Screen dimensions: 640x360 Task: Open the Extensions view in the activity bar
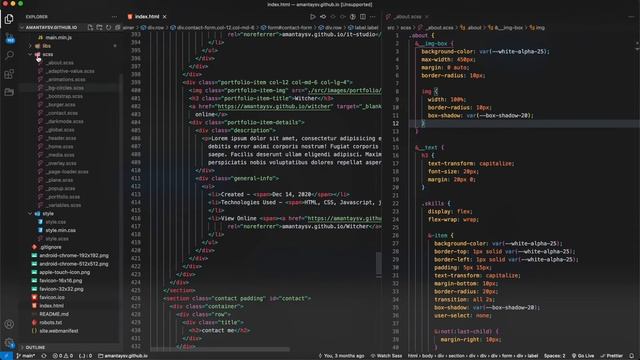pos(9,74)
